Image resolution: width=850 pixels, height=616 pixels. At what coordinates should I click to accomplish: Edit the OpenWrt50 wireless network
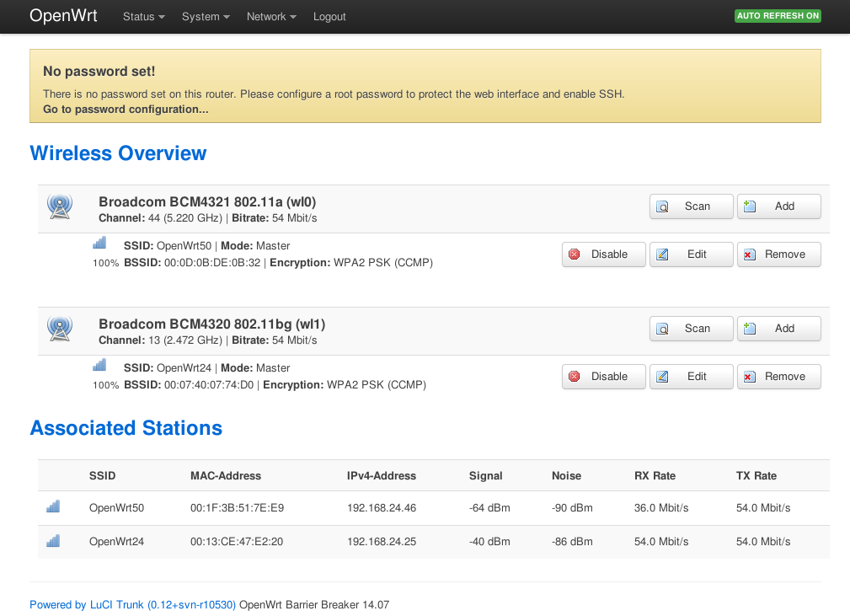[691, 254]
